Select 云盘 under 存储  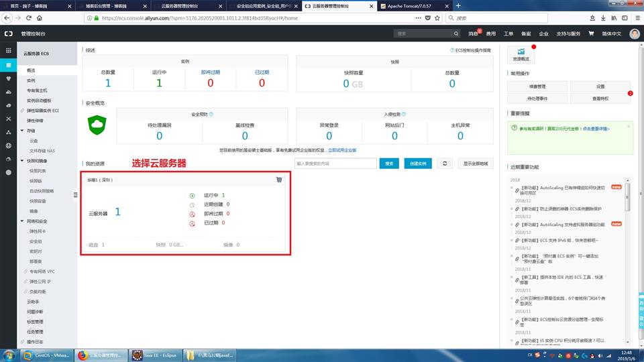(x=34, y=141)
